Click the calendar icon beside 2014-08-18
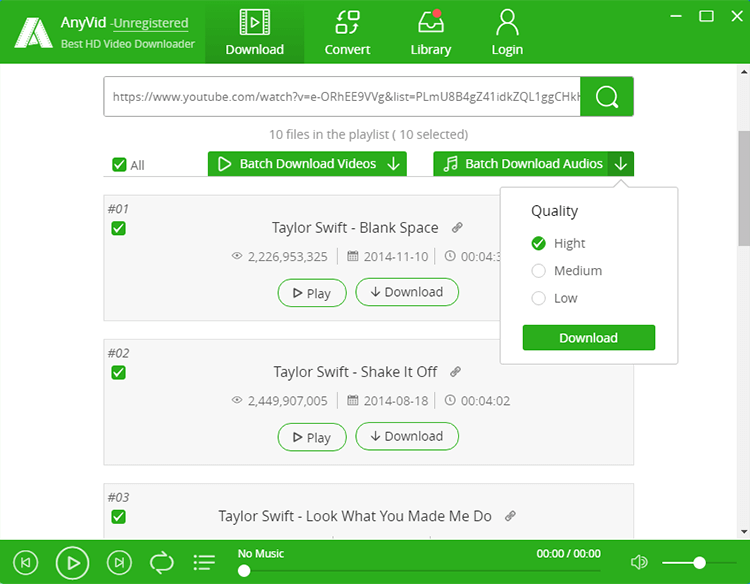 pos(353,400)
